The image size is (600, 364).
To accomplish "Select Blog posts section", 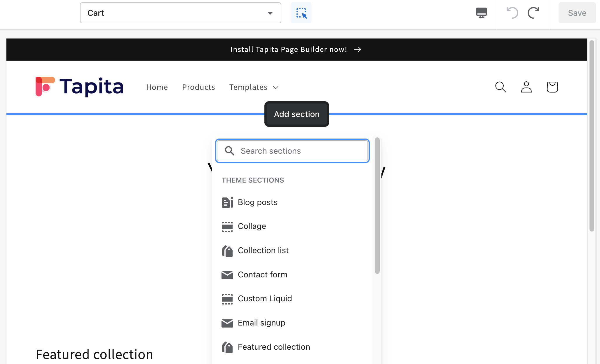I will [x=257, y=202].
